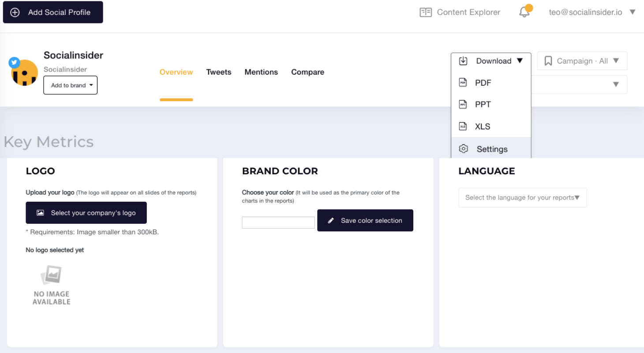Expand the account menu arrow next to email
The height and width of the screenshot is (353, 644).
pos(633,12)
